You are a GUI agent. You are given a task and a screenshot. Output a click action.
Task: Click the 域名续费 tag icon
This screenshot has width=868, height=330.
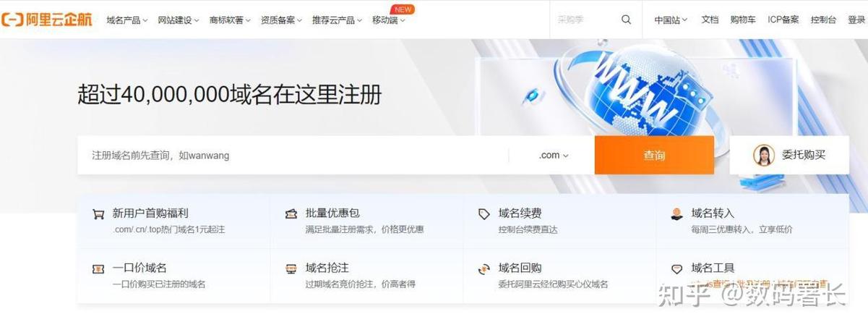(x=484, y=213)
